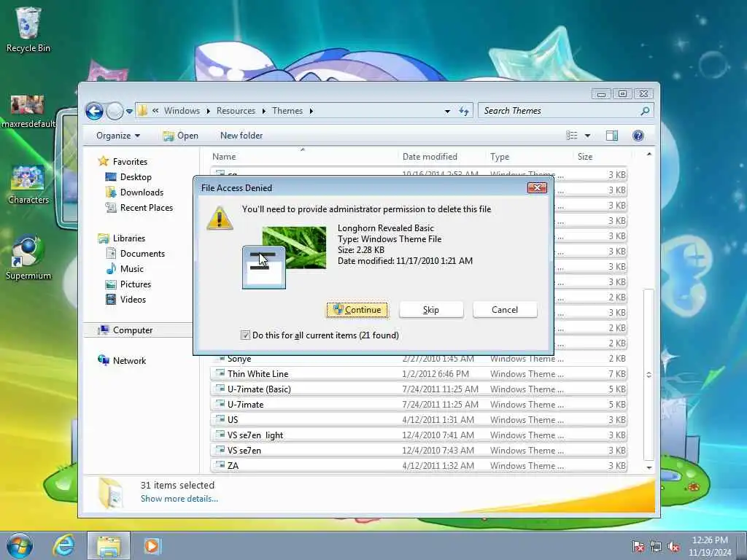Expand the arrow after Themes breadcrumb
Screen dimensions: 747x560
click(x=311, y=111)
